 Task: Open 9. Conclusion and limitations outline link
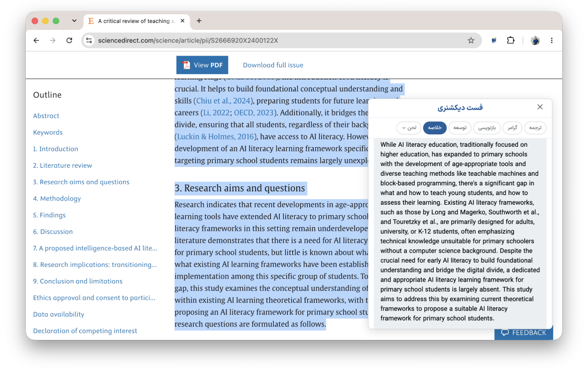[x=78, y=282]
